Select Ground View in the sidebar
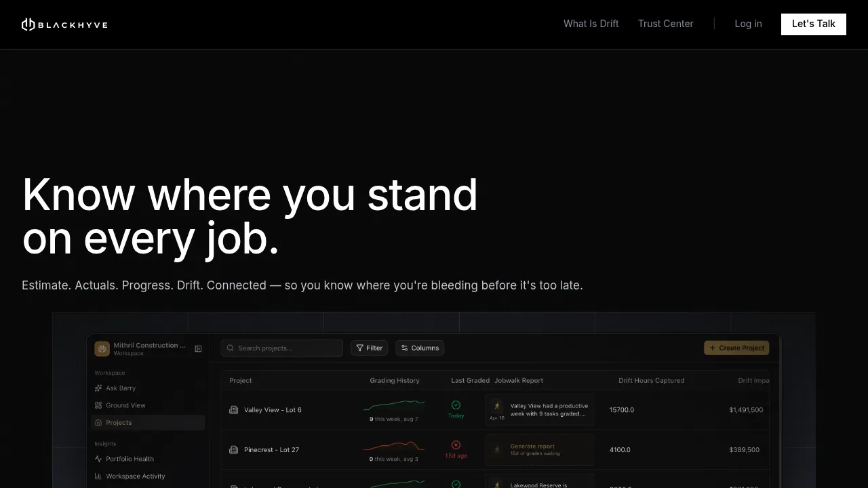This screenshot has width=868, height=488. [125, 405]
